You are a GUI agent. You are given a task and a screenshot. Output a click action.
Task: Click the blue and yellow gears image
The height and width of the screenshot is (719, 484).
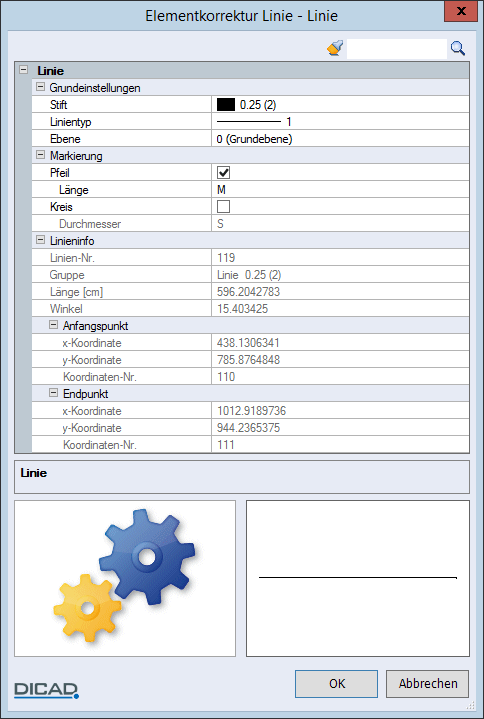point(125,578)
